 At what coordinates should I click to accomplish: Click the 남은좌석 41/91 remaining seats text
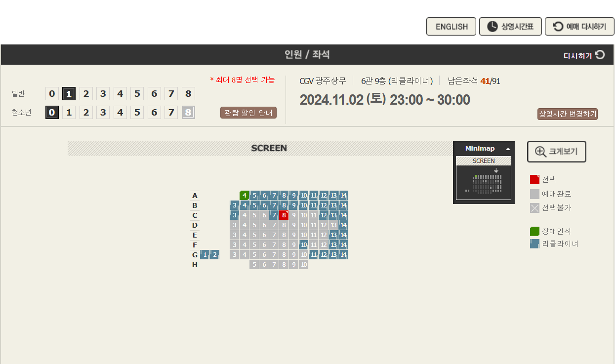click(x=474, y=81)
